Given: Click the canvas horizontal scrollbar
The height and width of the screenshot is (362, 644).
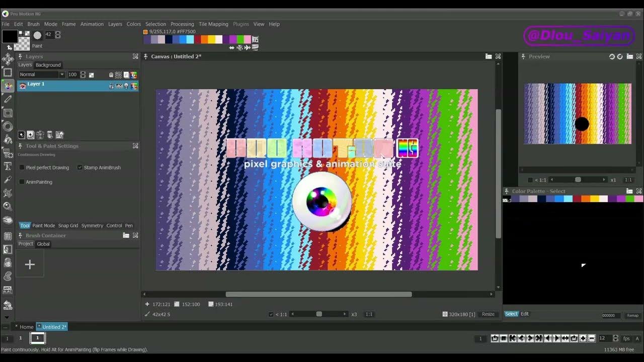Looking at the screenshot, I should [318, 294].
